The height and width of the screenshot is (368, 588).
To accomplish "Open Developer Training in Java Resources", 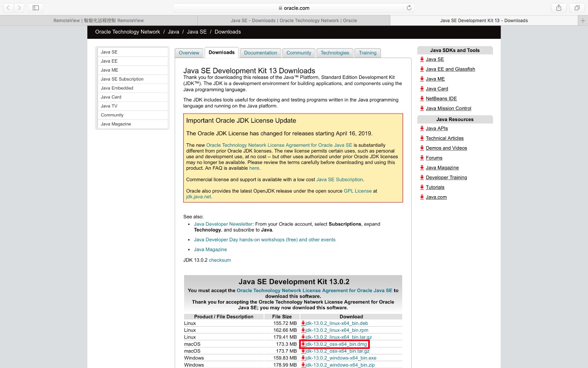I will pyautogui.click(x=446, y=177).
